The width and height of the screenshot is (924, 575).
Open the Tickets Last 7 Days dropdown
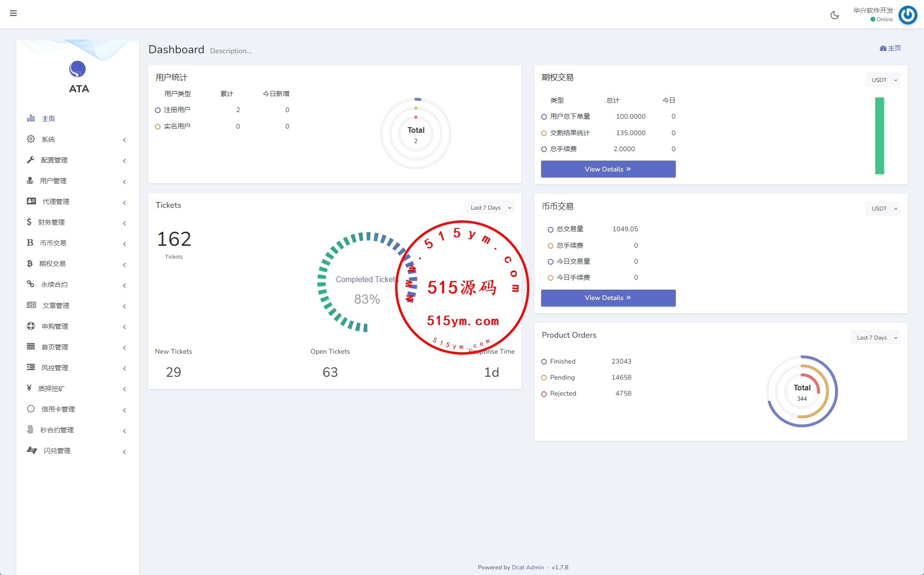pyautogui.click(x=490, y=208)
